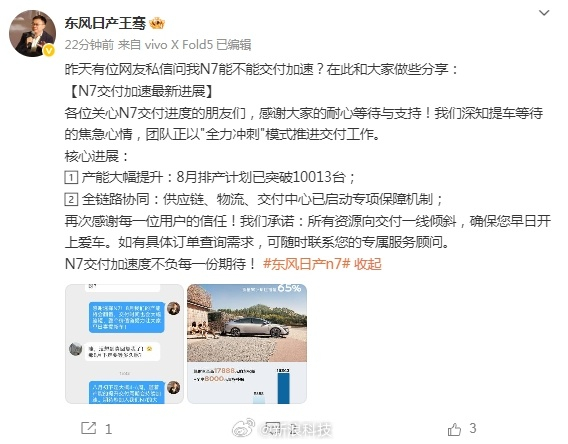Image resolution: width=568 pixels, height=444 pixels.
Task: Click the repost count number 1
Action: pyautogui.click(x=108, y=430)
